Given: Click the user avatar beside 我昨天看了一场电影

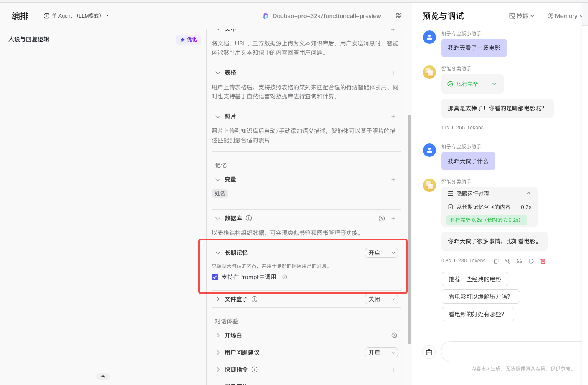Looking at the screenshot, I should point(429,37).
